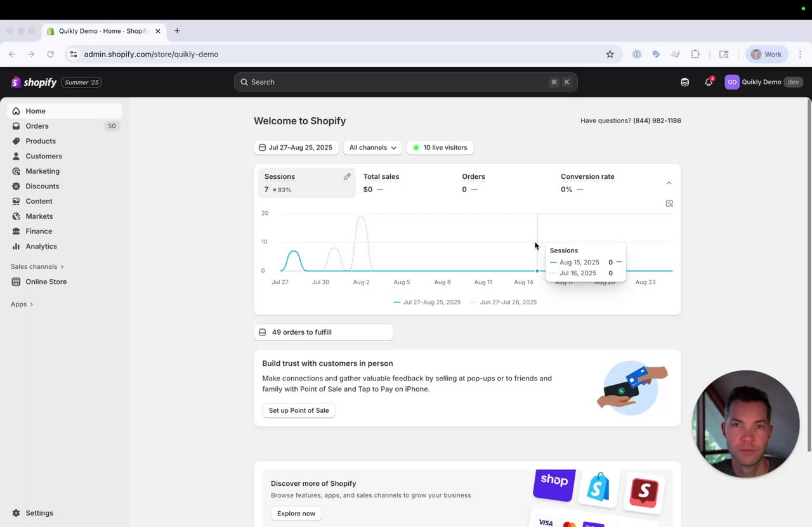Screen dimensions: 812x527
Task: Collapse the metrics card with the chevron
Action: (669, 183)
